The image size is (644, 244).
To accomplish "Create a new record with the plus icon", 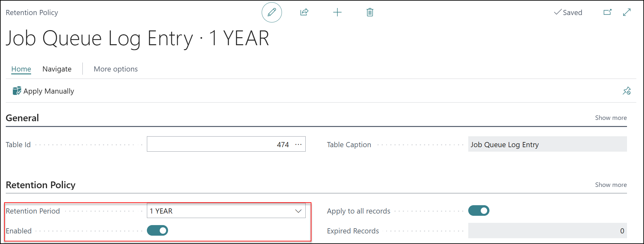I will point(337,12).
